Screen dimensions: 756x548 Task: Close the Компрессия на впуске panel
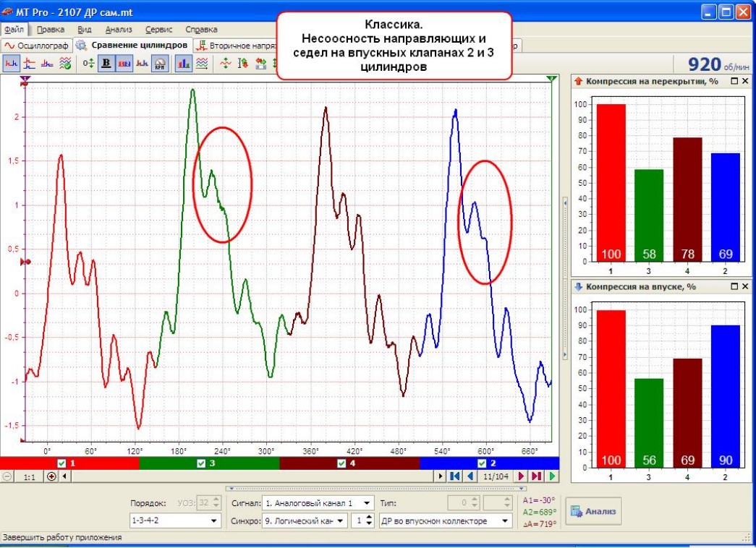click(745, 286)
